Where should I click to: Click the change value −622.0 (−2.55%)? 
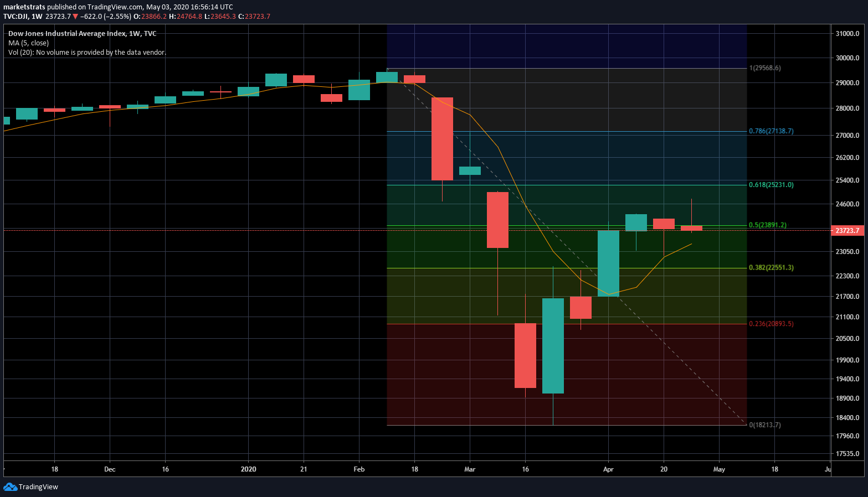(106, 17)
